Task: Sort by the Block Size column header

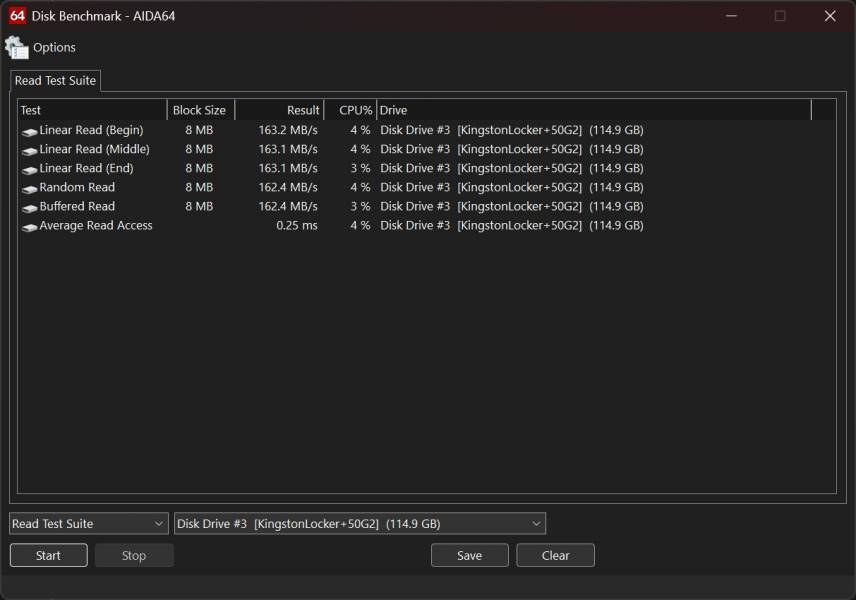Action: pos(200,110)
